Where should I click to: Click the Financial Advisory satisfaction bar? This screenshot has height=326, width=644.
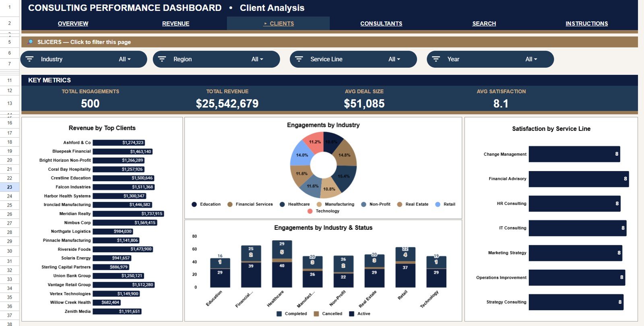click(579, 179)
